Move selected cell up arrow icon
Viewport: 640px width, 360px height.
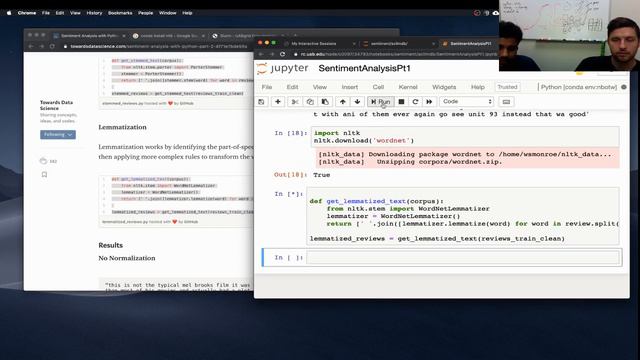[x=342, y=102]
